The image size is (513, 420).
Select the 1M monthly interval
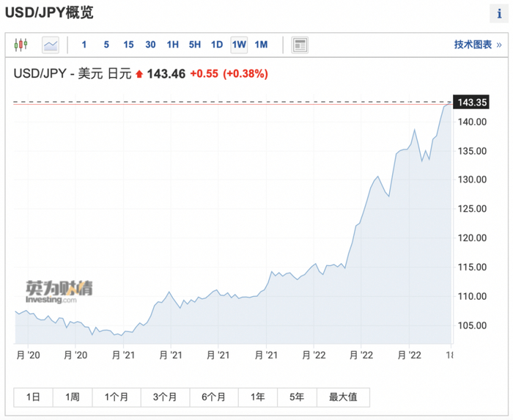tap(261, 45)
